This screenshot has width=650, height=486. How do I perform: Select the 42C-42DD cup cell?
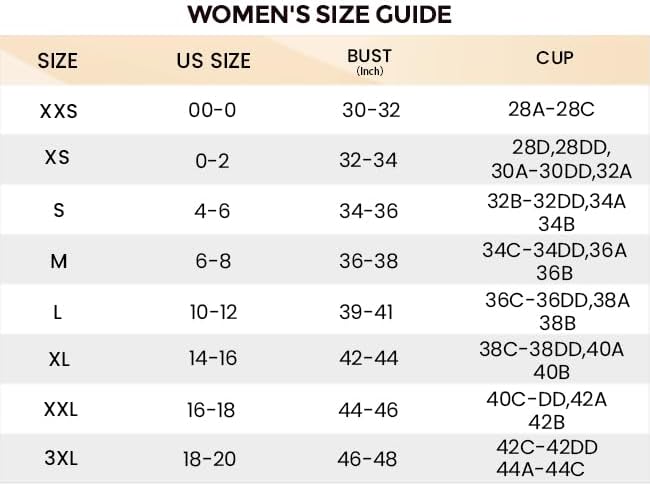click(546, 447)
